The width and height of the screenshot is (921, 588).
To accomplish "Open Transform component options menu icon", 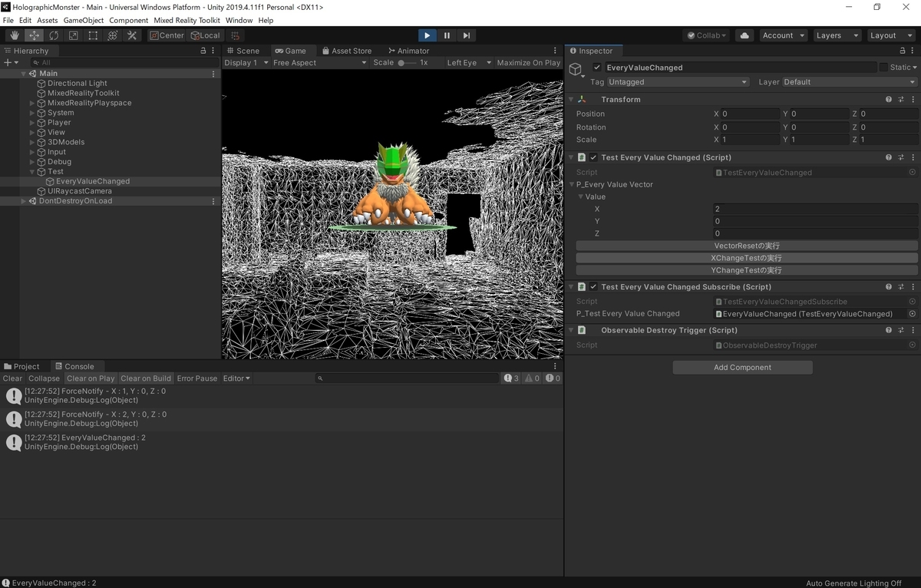I will (913, 99).
